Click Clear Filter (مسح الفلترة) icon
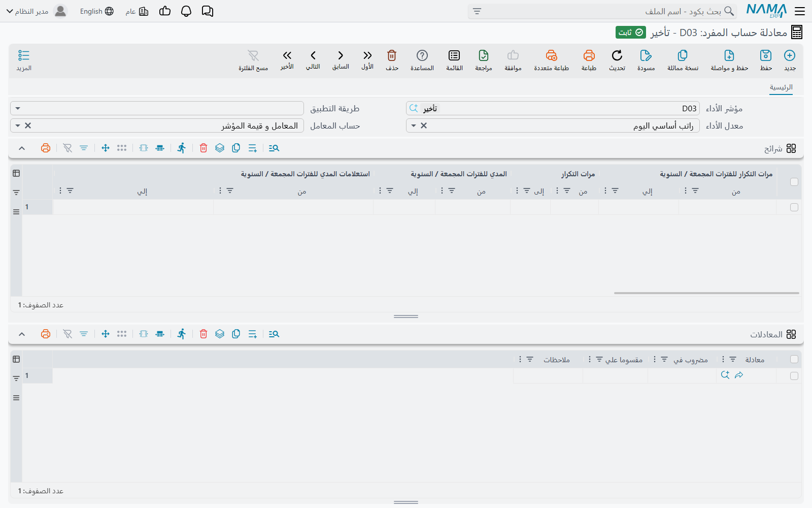This screenshot has width=812, height=508. pyautogui.click(x=253, y=55)
